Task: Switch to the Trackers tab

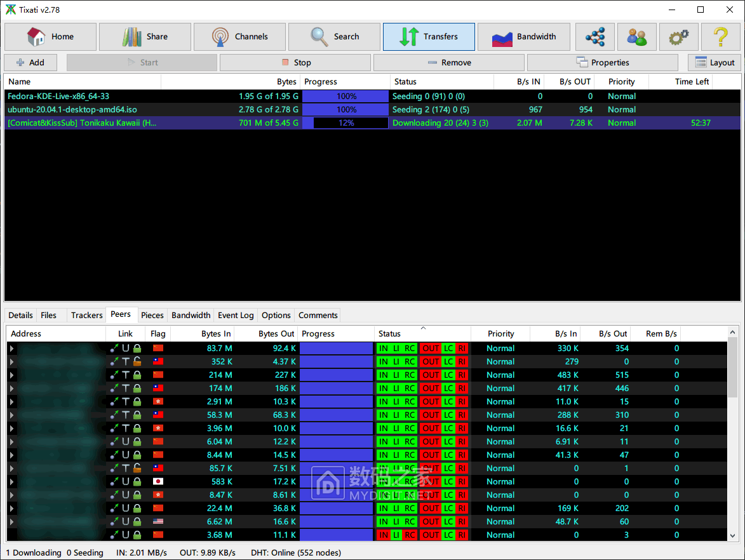Action: click(x=86, y=316)
